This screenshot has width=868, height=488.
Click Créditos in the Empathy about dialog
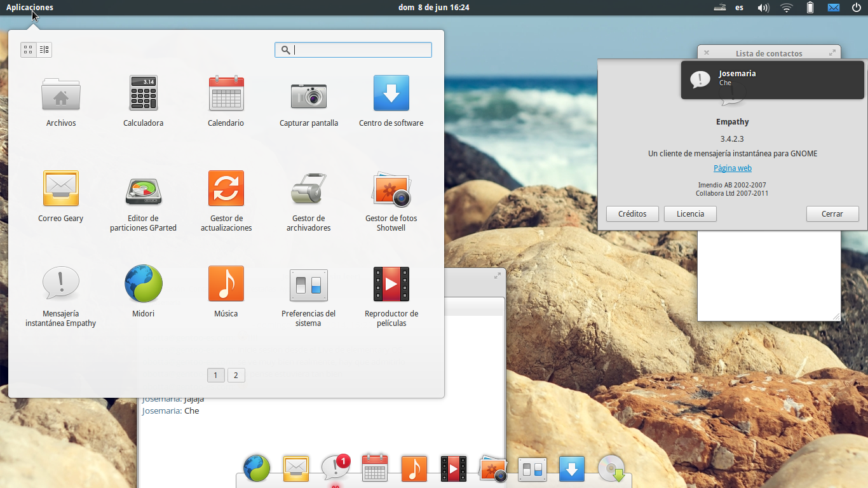632,214
